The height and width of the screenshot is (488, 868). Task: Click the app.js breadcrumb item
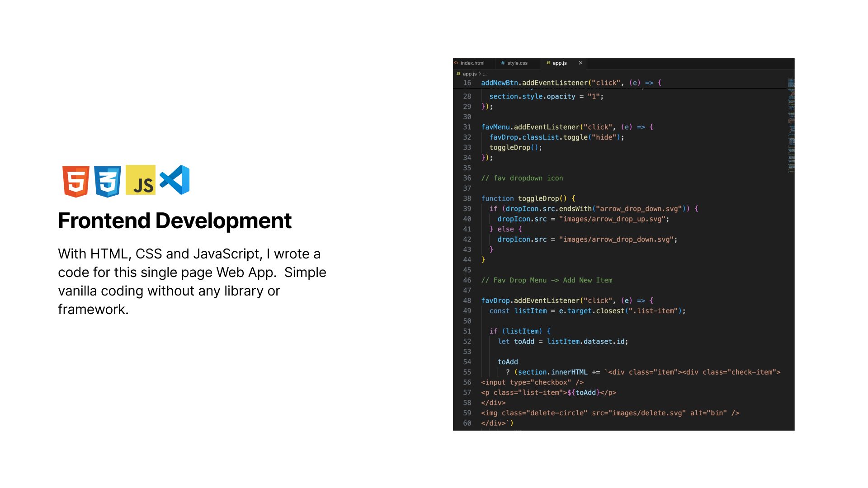(470, 74)
